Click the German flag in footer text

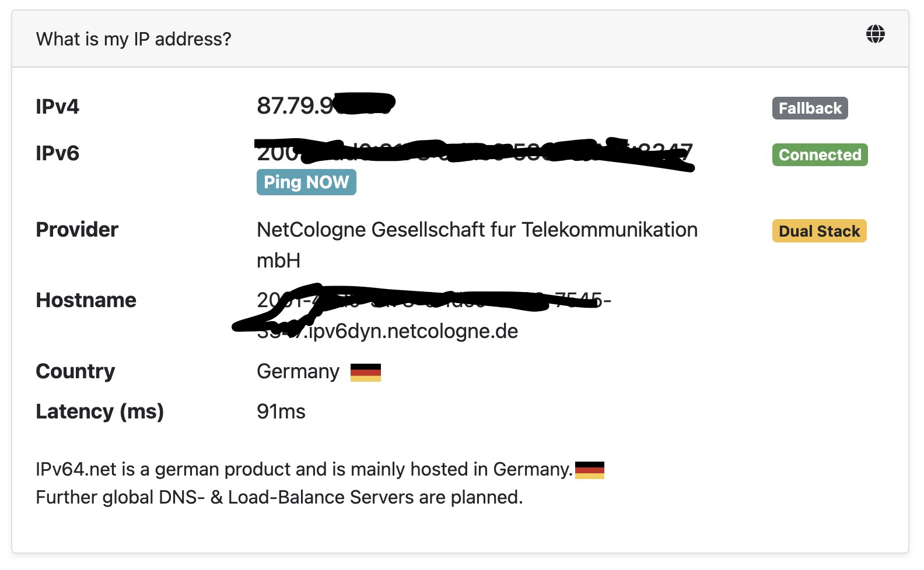pos(590,470)
